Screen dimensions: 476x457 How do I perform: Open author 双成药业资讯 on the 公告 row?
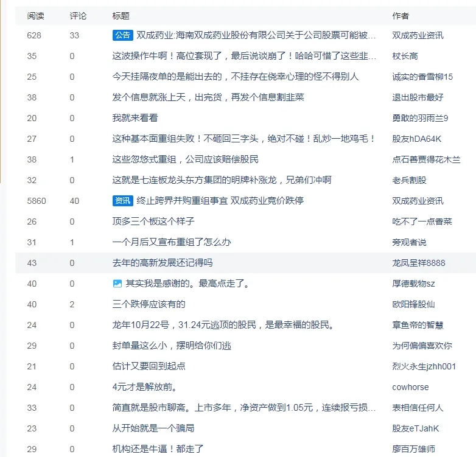418,35
